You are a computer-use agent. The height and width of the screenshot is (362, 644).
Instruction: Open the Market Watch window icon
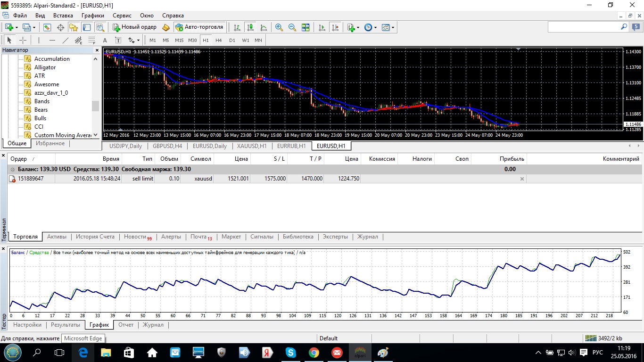pos(47,27)
